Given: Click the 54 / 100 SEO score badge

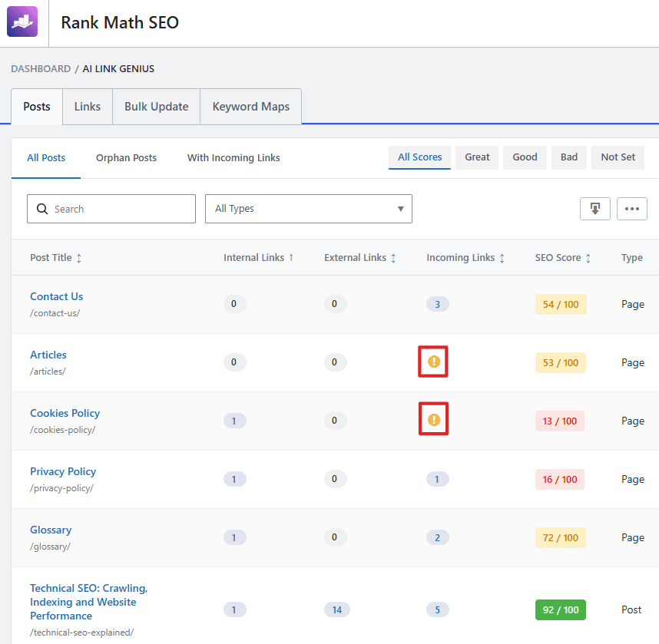Looking at the screenshot, I should point(561,304).
